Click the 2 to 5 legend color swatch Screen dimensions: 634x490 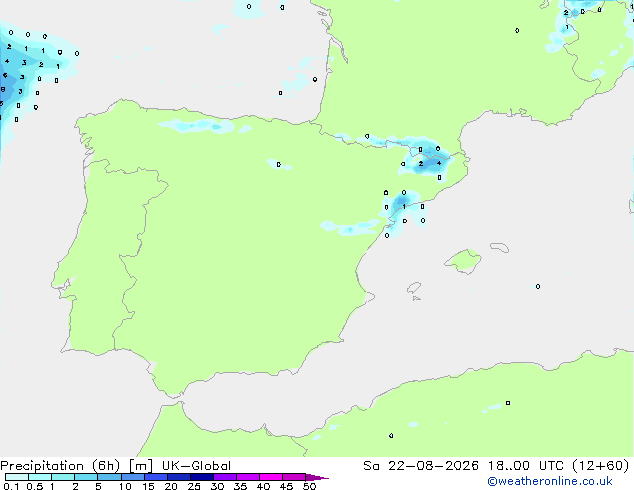(x=86, y=477)
